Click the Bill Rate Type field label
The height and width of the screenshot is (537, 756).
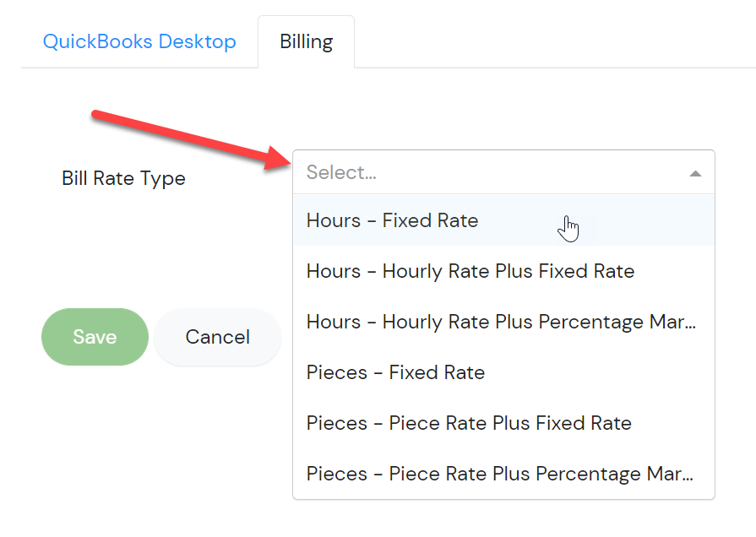tap(123, 178)
